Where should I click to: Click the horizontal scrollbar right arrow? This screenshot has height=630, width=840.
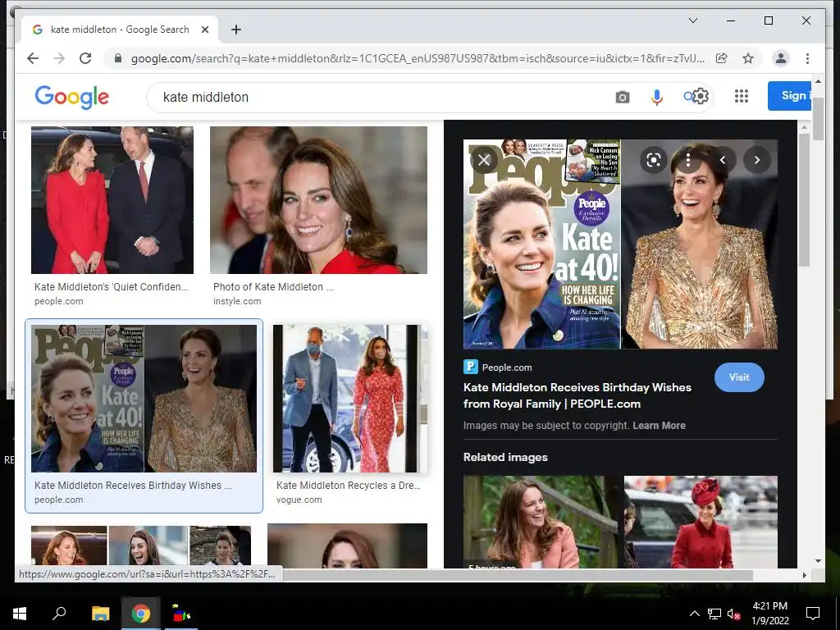point(804,575)
